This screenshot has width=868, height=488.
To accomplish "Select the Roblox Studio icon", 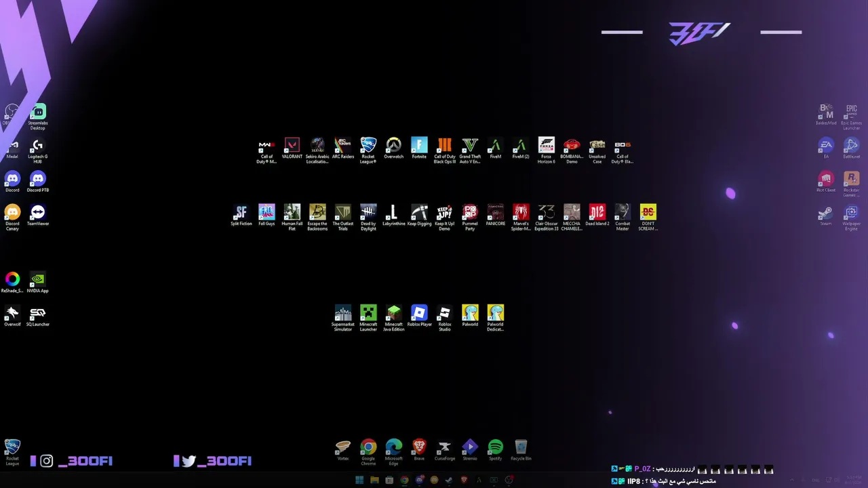I will tap(445, 319).
